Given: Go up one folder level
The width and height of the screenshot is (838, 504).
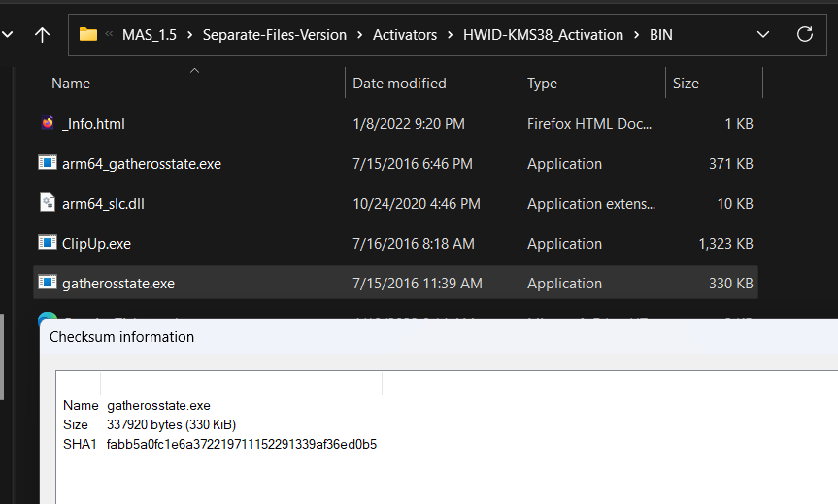Looking at the screenshot, I should pos(42,34).
